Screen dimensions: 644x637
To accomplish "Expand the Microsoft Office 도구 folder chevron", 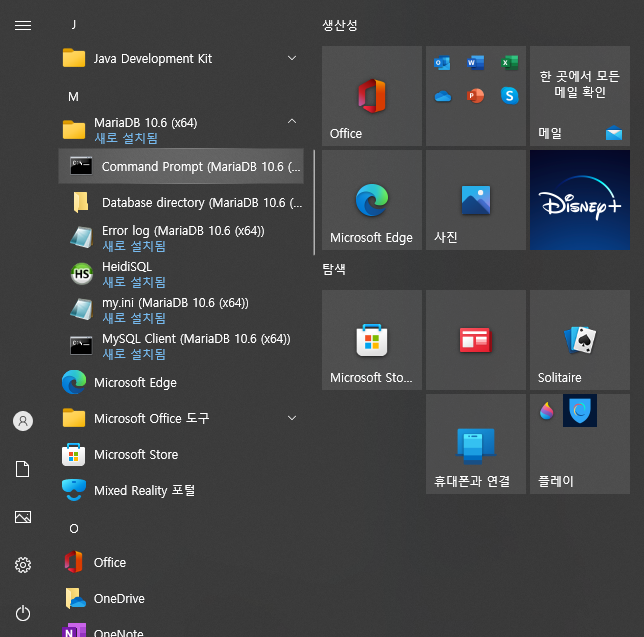I will (x=292, y=418).
